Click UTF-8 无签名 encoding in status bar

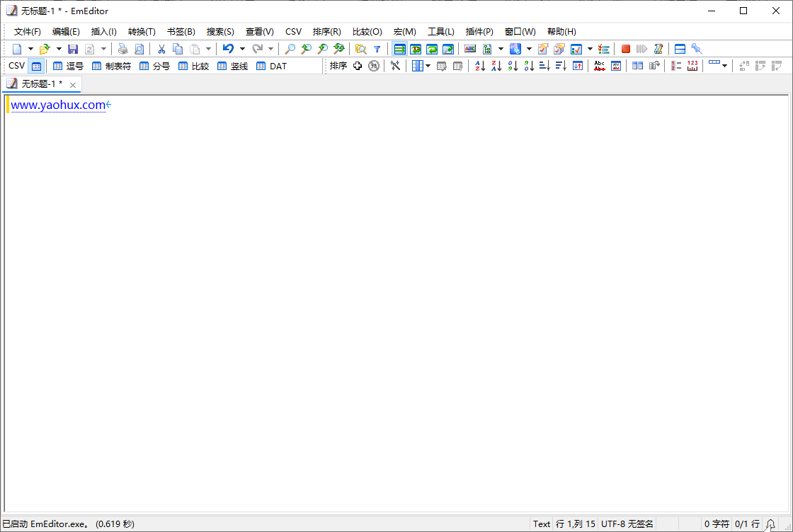[x=627, y=524]
